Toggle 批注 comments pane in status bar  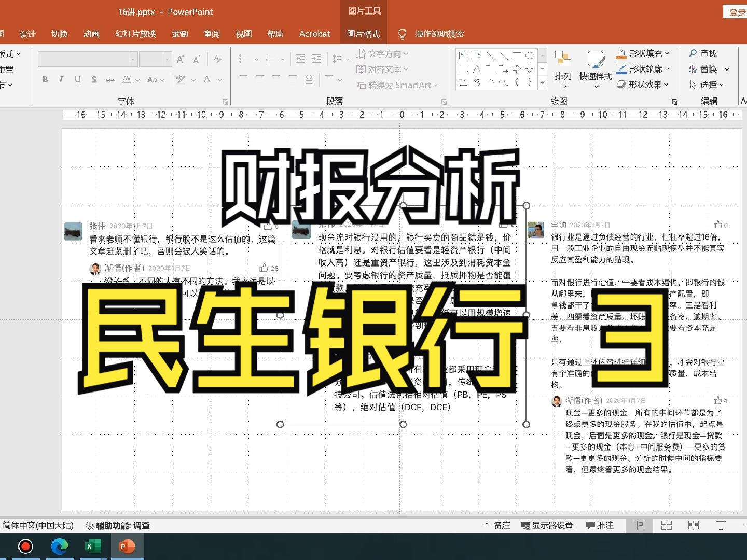(599, 525)
